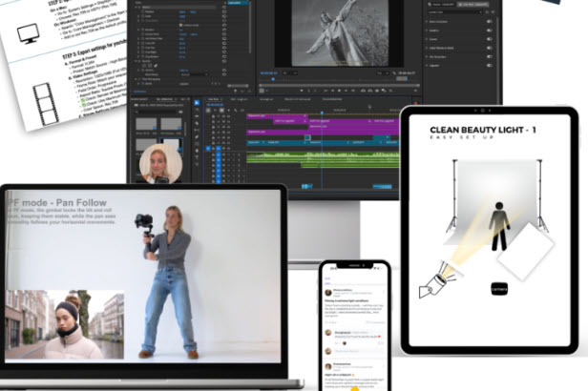Toggle the Lumetri Basic Correction checkbox
This screenshot has width=588, height=391.
[x=489, y=22]
